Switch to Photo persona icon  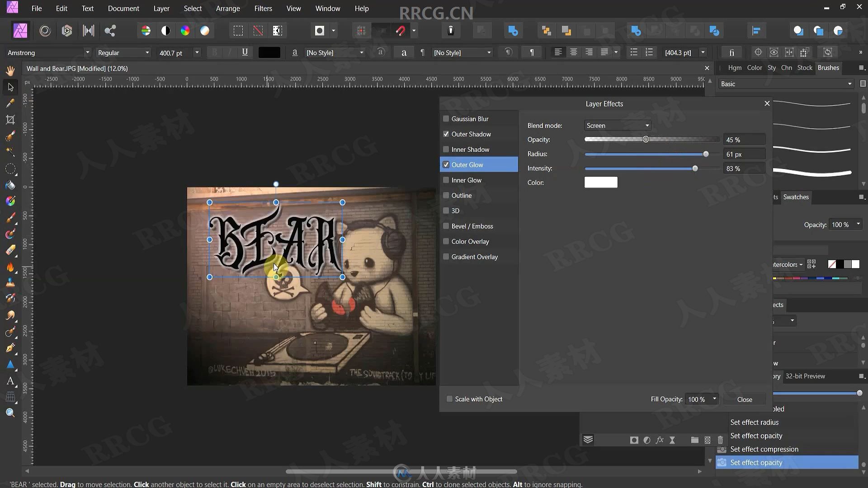point(20,31)
